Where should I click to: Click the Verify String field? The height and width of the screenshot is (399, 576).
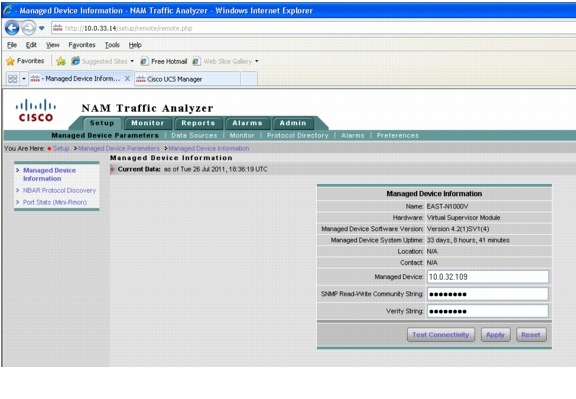coord(487,311)
